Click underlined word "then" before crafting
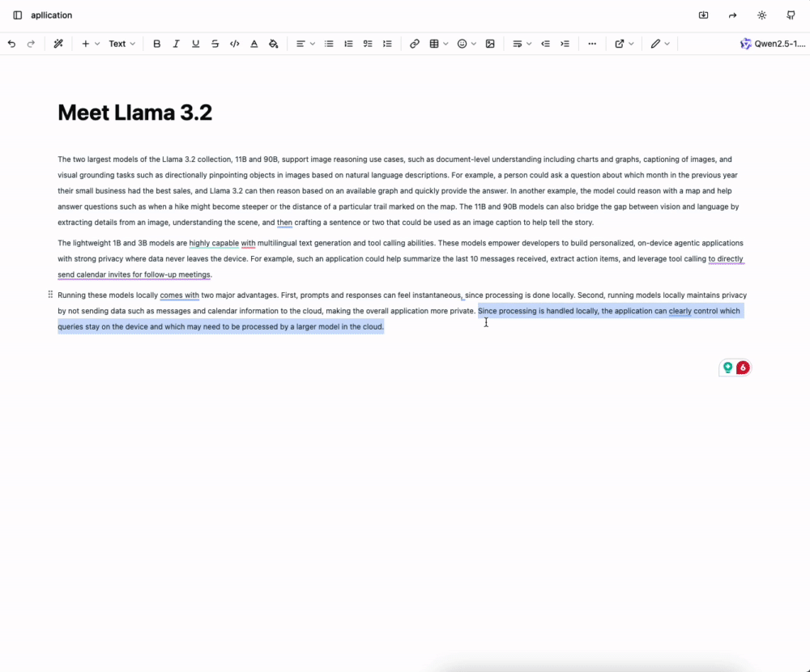The image size is (810, 672). tap(284, 223)
